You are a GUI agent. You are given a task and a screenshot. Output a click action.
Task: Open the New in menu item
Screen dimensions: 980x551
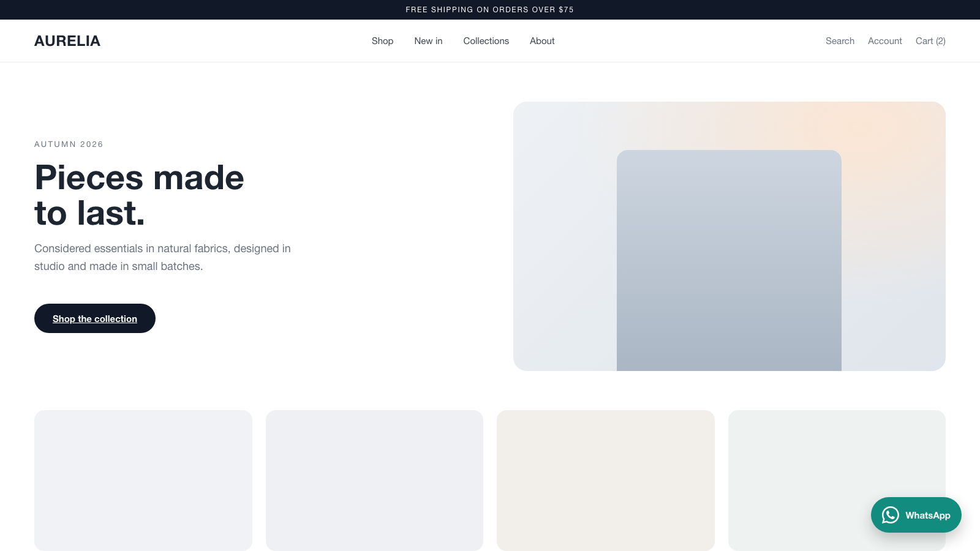(x=428, y=41)
